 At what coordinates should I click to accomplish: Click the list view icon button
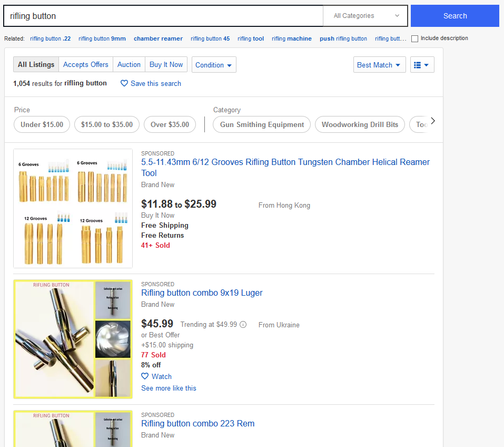pyautogui.click(x=422, y=65)
